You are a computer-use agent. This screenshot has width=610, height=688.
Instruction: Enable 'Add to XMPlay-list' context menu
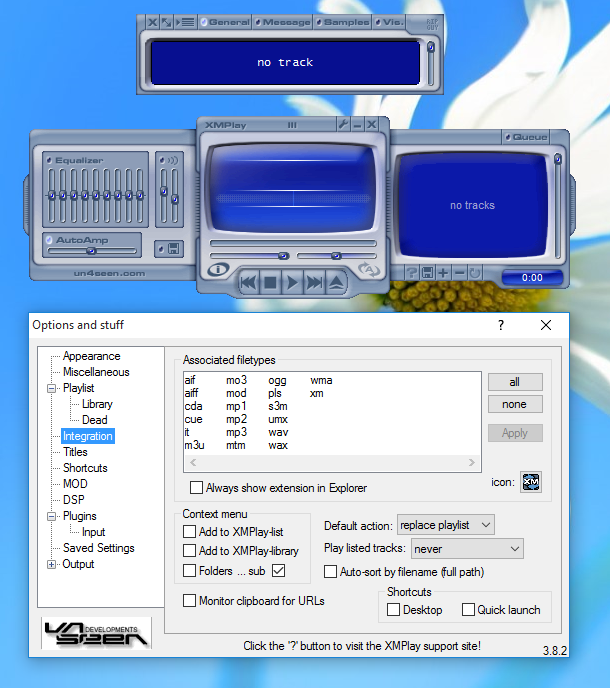pos(189,531)
